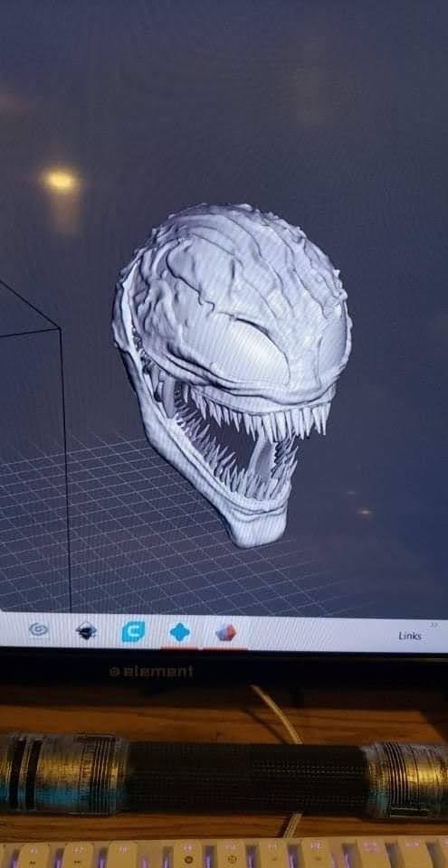Switch to the red and blue taskbar app
The image size is (448, 868).
click(226, 632)
